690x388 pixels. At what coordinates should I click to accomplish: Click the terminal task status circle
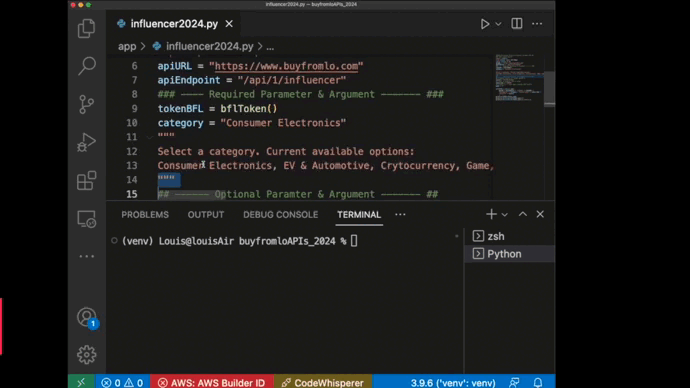pos(114,241)
